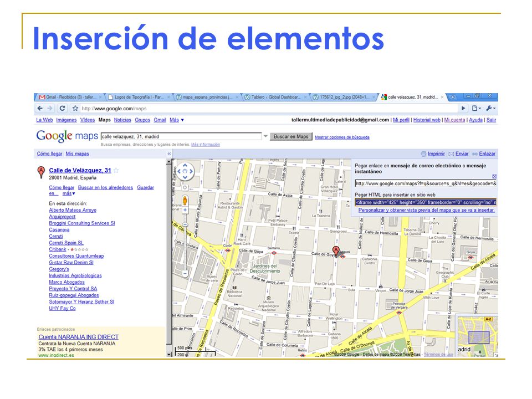
Task: Bookmark page with star icon
Action: [x=75, y=109]
